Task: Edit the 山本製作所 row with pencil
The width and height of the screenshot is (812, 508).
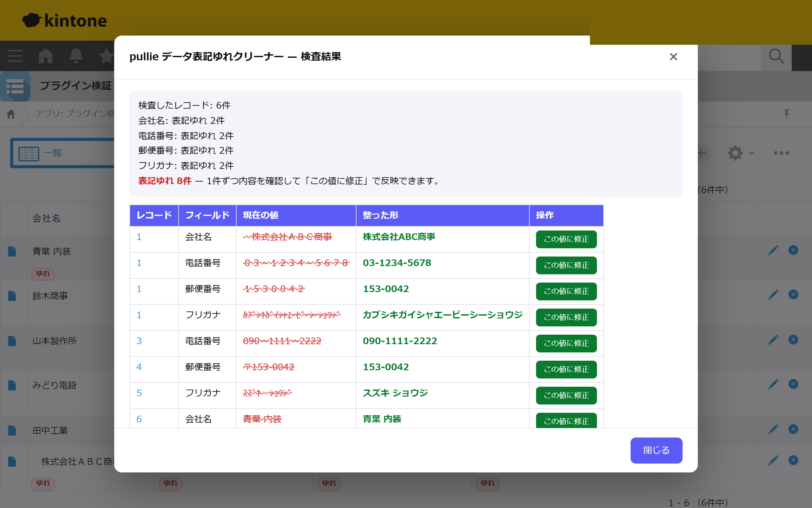Action: (x=773, y=340)
